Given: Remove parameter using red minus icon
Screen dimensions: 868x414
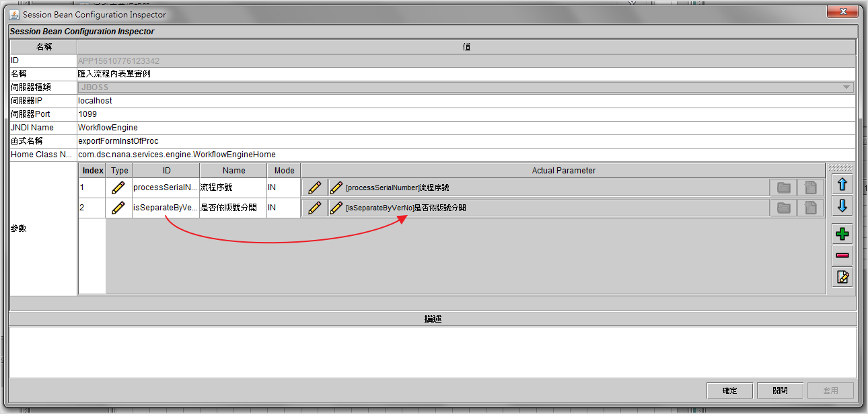Looking at the screenshot, I should pyautogui.click(x=842, y=255).
